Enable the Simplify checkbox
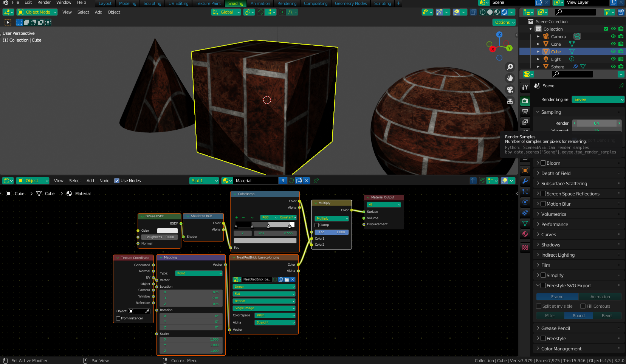 point(543,276)
